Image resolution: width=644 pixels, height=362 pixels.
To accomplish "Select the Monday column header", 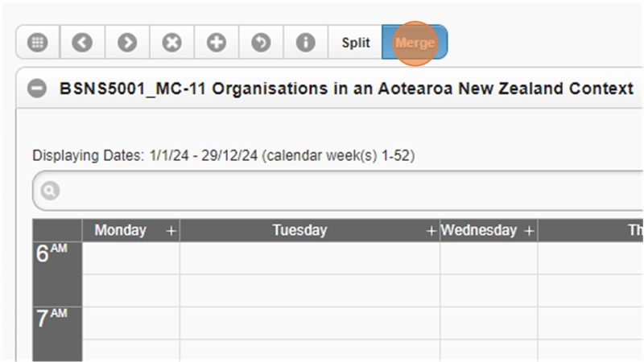I will [121, 231].
